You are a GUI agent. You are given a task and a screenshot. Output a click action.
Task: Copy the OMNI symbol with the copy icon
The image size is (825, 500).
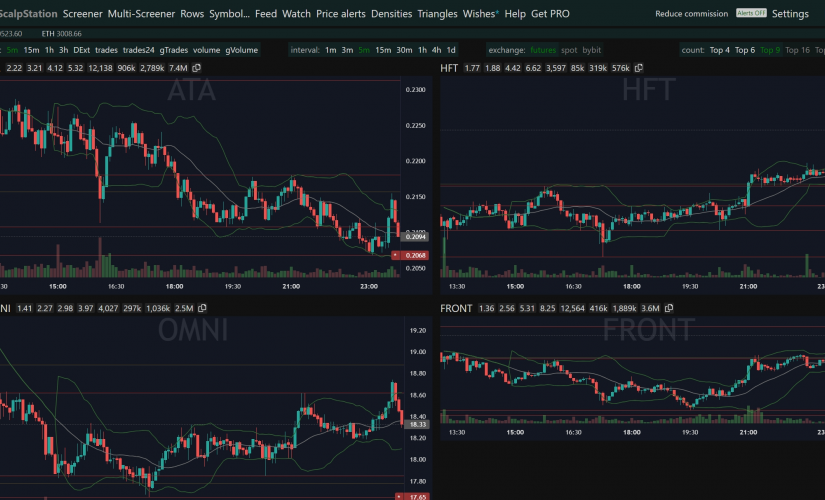pos(202,308)
